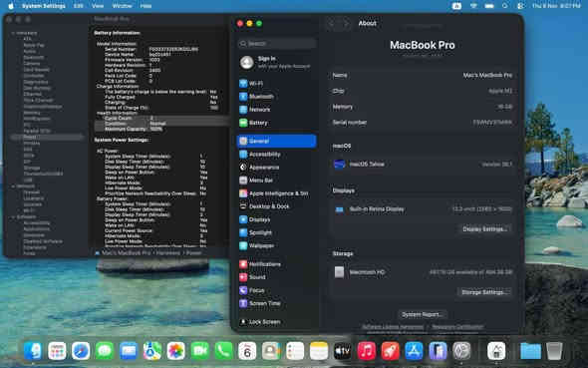Select General in System Settings sidebar
Image resolution: width=588 pixels, height=368 pixels.
coord(277,141)
